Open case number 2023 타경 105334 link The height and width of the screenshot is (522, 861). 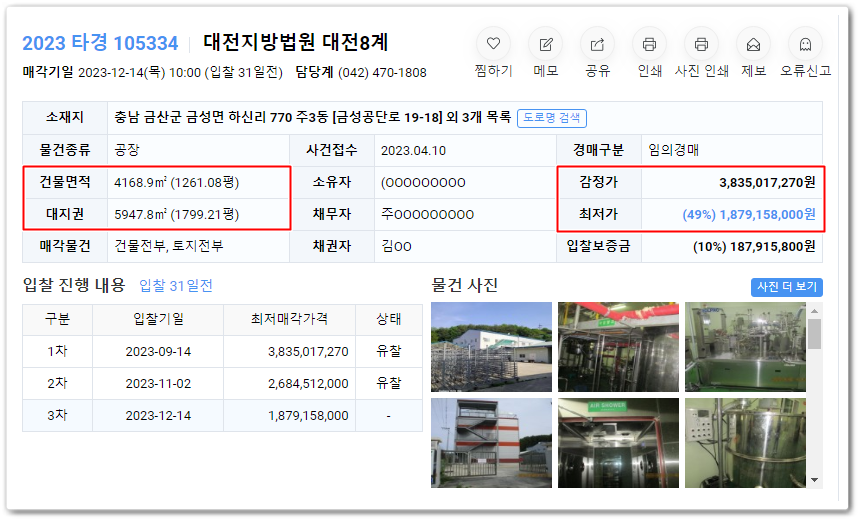(x=100, y=43)
